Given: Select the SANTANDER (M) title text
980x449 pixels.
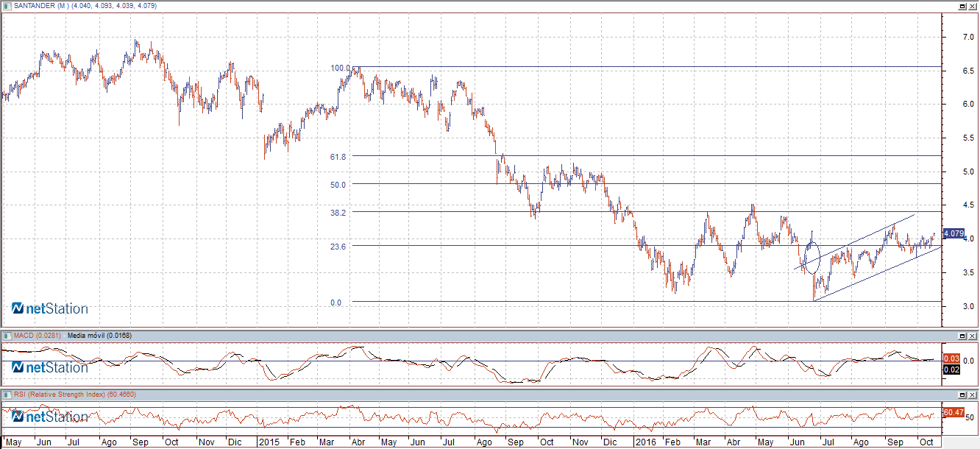Looking at the screenshot, I should pyautogui.click(x=41, y=6).
